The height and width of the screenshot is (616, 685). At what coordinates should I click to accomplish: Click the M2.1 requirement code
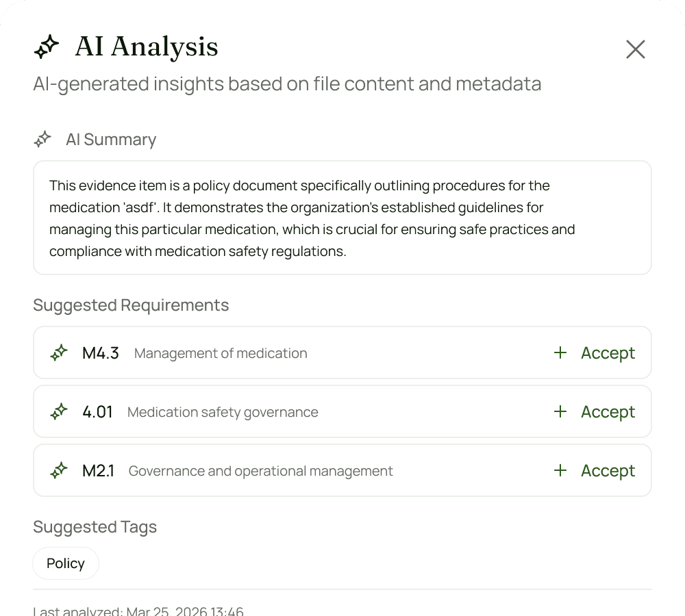point(98,471)
